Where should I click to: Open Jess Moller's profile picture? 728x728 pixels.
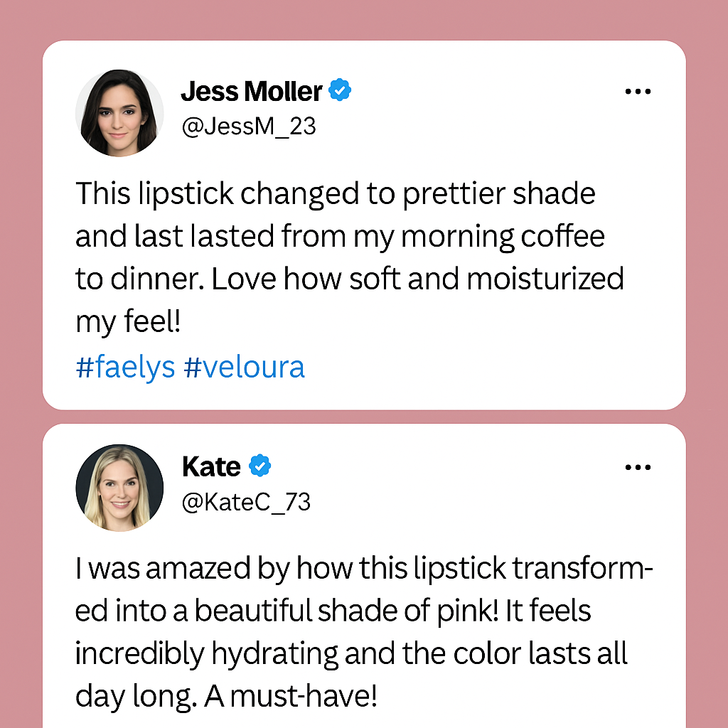tap(119, 112)
